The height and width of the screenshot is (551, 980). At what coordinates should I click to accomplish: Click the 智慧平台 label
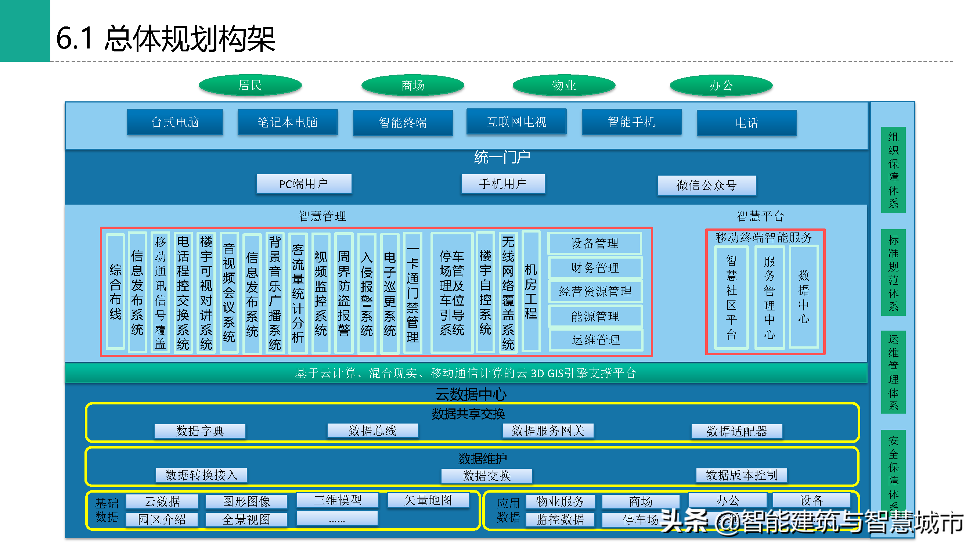tap(760, 216)
